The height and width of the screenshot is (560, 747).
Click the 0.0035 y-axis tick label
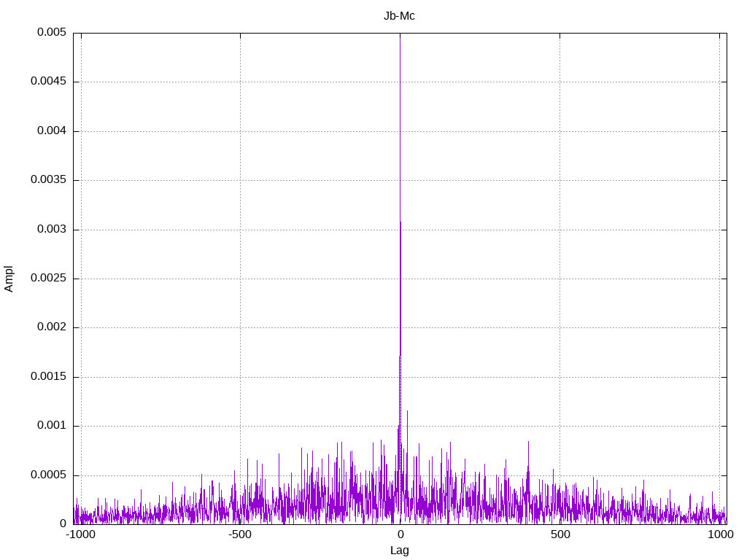pos(48,180)
